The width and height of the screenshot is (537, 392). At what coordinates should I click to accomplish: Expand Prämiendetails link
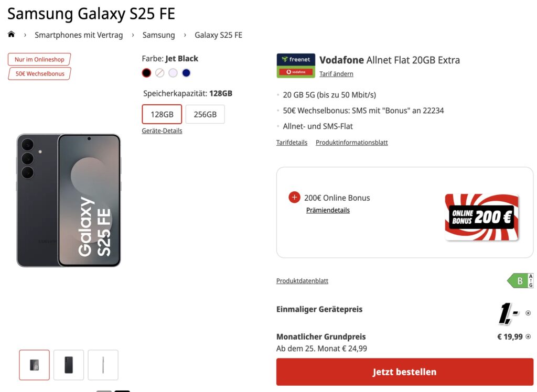tap(328, 210)
